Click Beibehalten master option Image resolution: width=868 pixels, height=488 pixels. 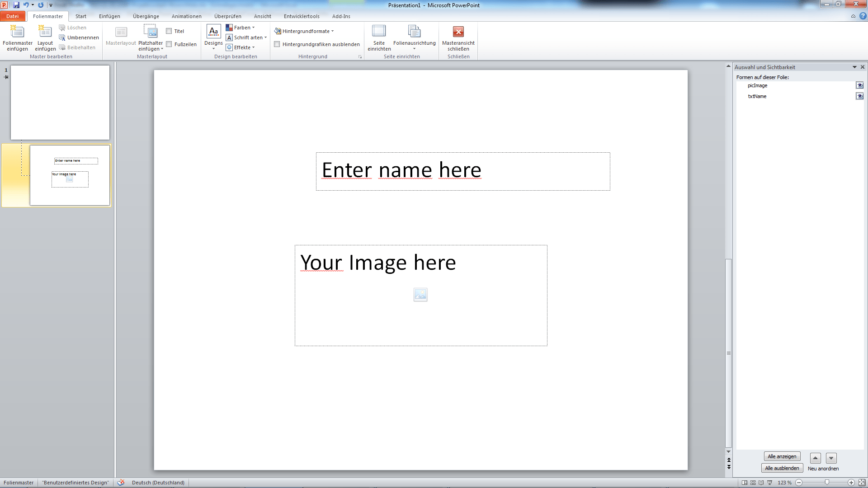click(77, 47)
